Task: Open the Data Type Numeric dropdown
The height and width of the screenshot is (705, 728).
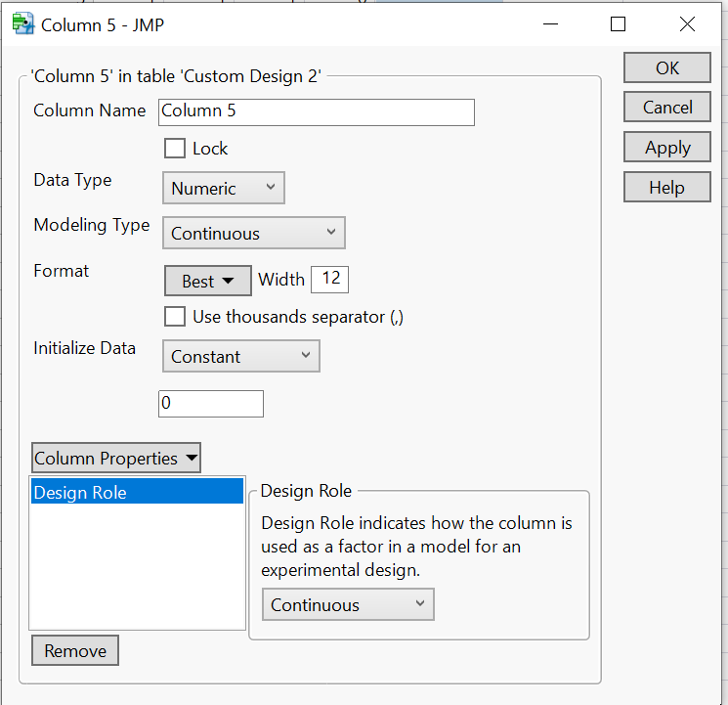Action: click(x=224, y=189)
